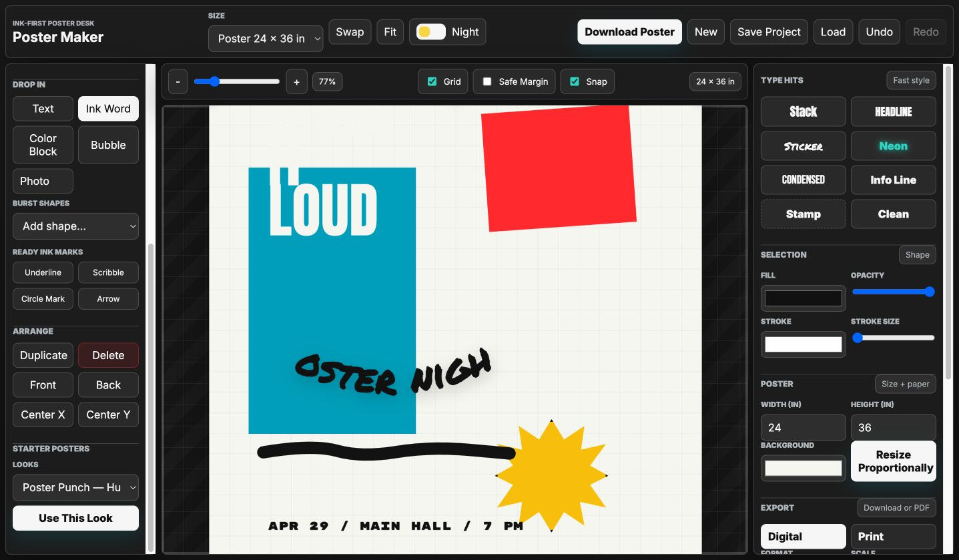Click the Stroke Size slider
This screenshot has height=560, width=959.
[893, 338]
